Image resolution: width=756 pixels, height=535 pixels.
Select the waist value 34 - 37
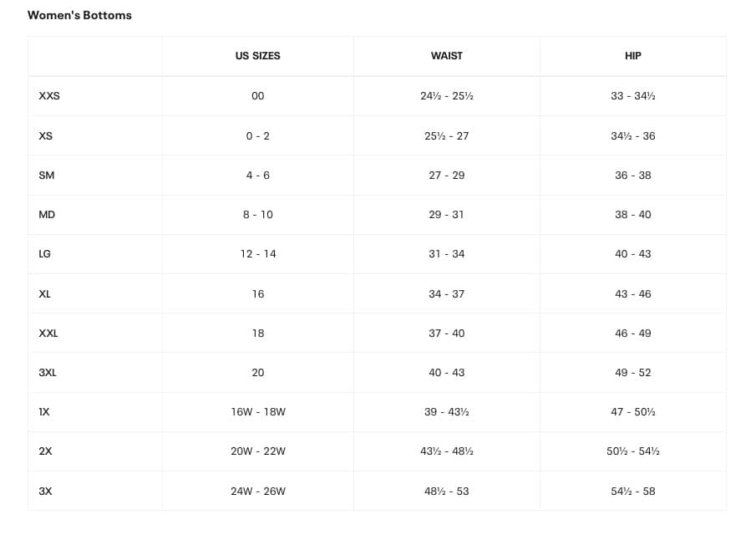click(446, 294)
